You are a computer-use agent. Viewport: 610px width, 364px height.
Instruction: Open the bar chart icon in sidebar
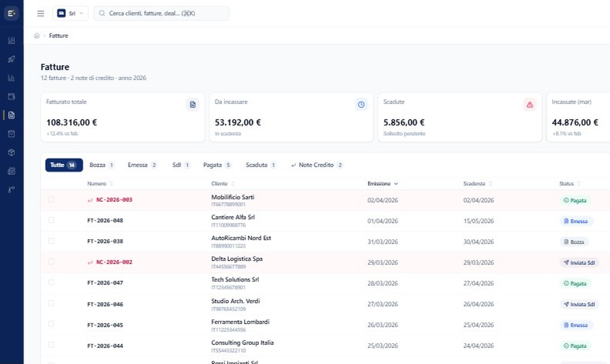tap(11, 78)
